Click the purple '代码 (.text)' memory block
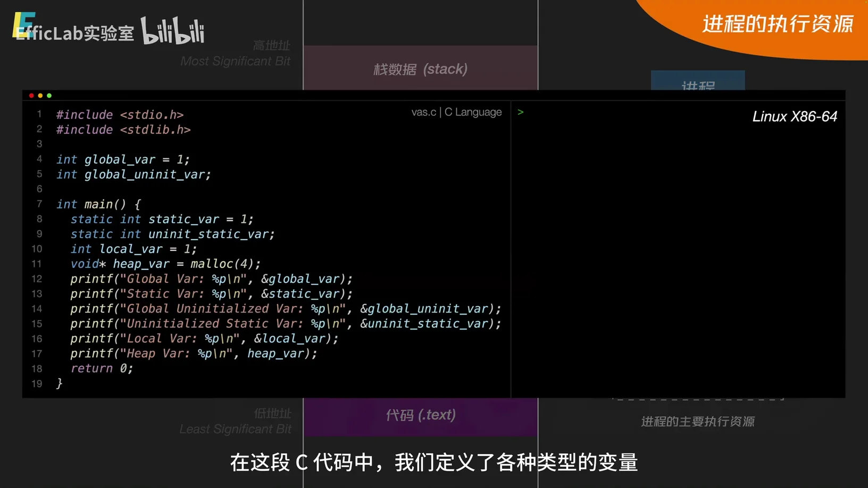This screenshot has height=488, width=868. point(420,415)
